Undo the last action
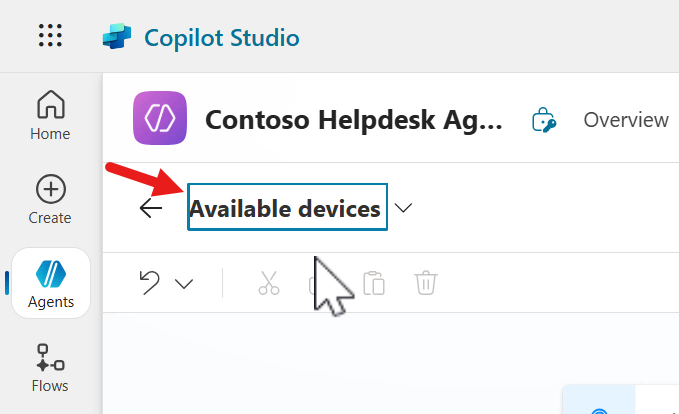Screen dimensions: 679x414 point(150,283)
